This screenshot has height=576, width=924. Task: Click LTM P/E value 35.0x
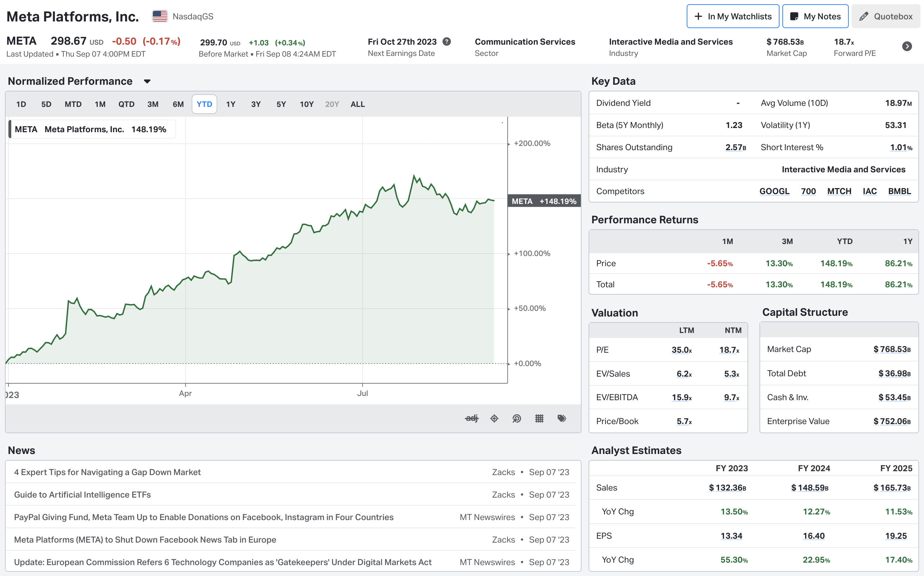(682, 350)
